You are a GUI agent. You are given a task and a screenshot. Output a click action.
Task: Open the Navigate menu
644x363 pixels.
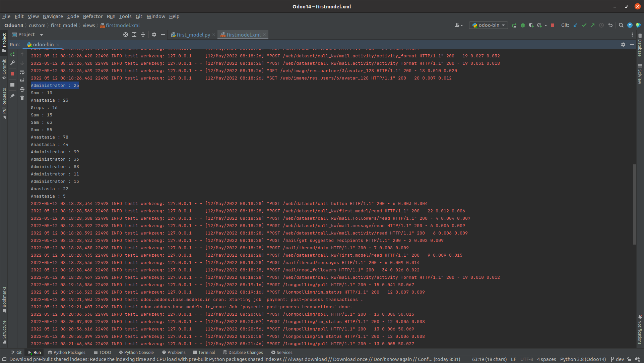tap(53, 16)
